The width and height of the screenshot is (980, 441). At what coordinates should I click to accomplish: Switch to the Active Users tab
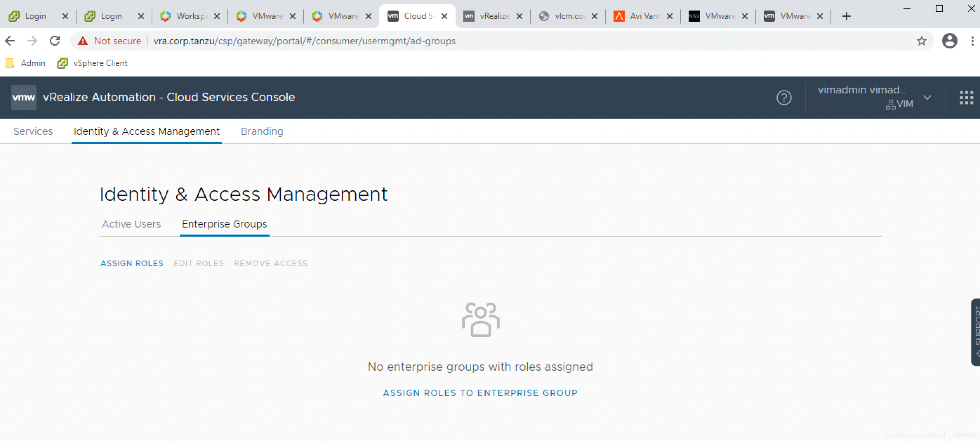tap(131, 224)
